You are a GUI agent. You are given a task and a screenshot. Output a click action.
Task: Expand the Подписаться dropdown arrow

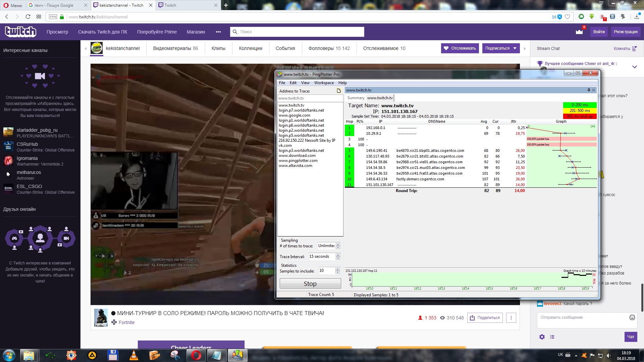(515, 48)
